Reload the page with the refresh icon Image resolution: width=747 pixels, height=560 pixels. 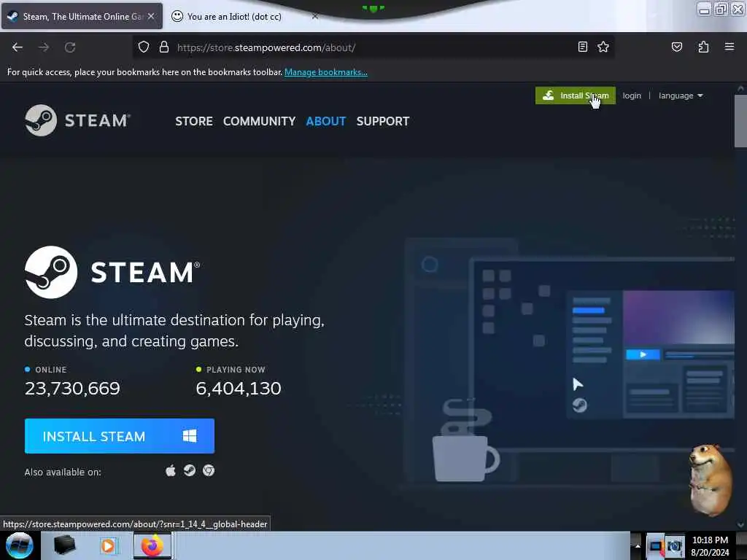(x=70, y=47)
